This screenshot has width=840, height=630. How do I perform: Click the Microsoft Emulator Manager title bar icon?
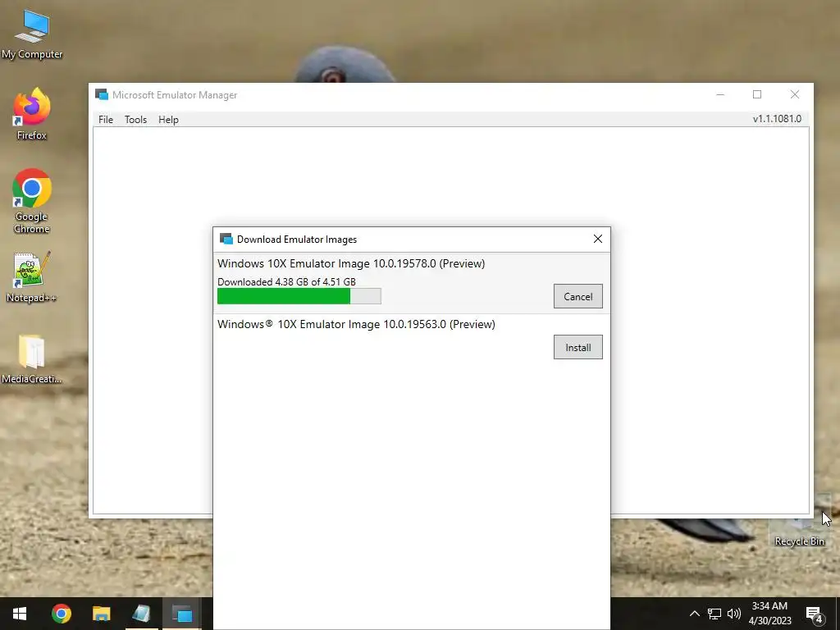tap(101, 95)
